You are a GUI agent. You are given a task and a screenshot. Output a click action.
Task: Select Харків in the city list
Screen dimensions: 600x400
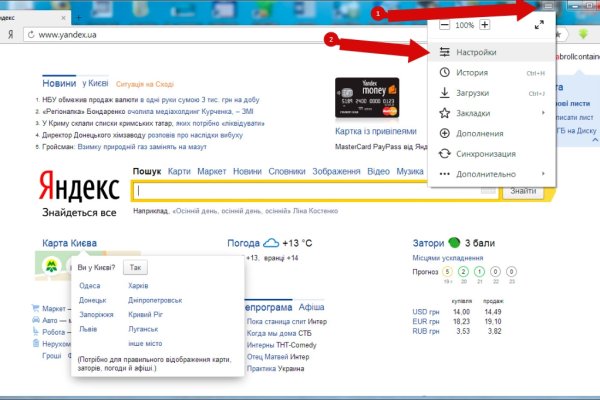[139, 286]
